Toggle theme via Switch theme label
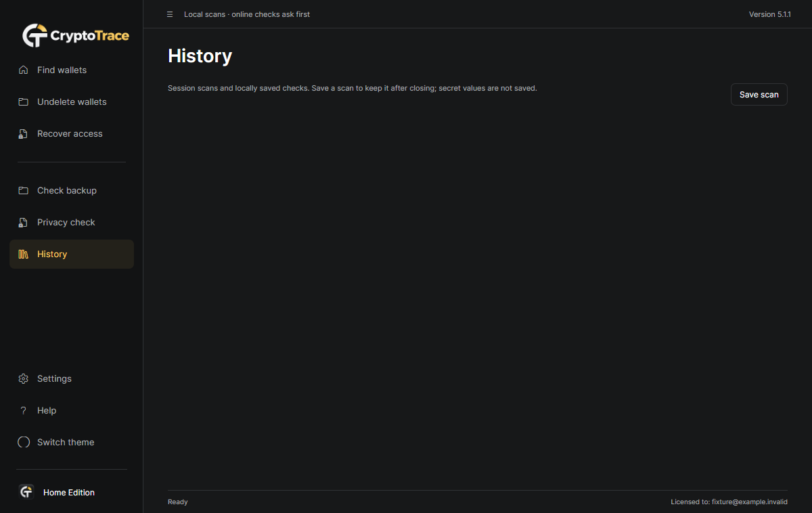This screenshot has width=812, height=513. tap(66, 442)
